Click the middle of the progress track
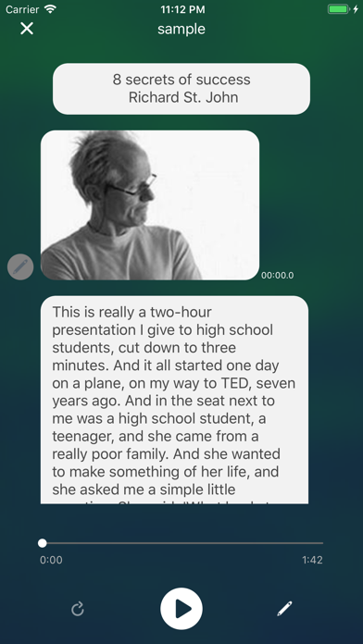This screenshot has width=363, height=644. 181,543
